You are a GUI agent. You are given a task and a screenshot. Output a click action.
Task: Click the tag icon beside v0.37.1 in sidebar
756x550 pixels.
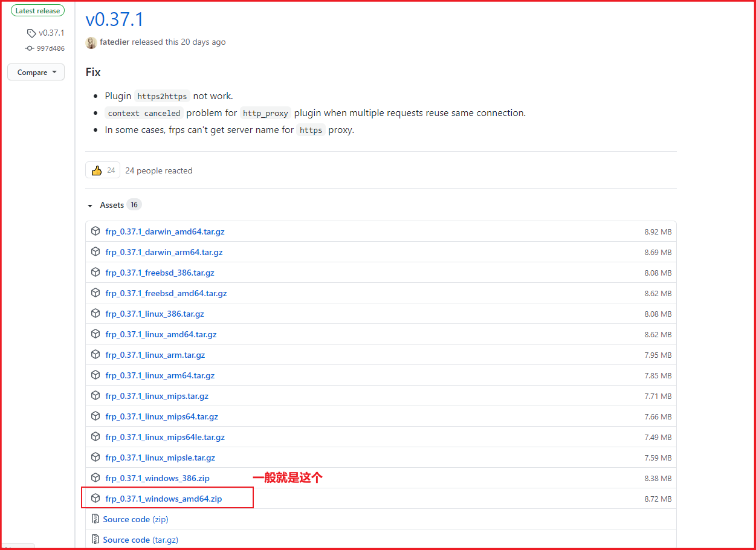[31, 33]
